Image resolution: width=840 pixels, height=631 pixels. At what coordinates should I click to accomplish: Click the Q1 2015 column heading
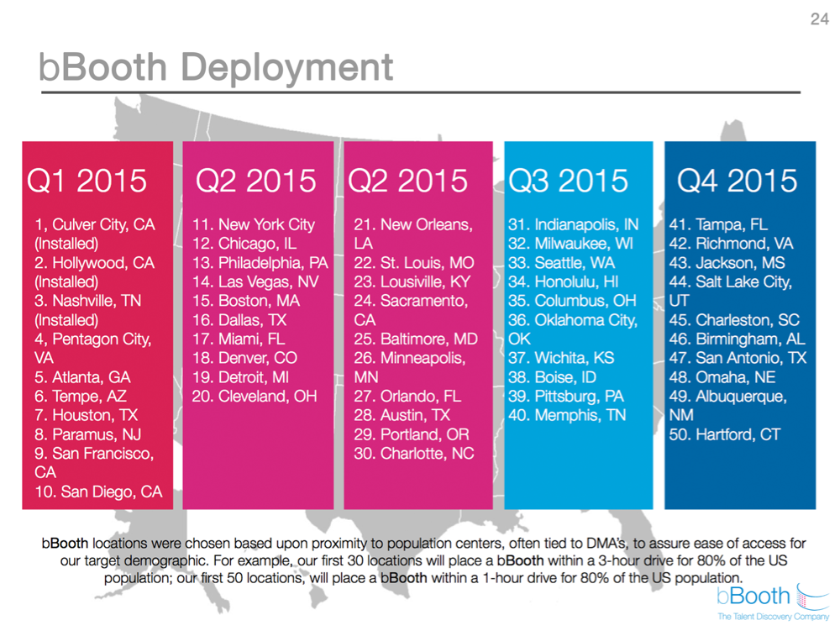[x=87, y=181]
